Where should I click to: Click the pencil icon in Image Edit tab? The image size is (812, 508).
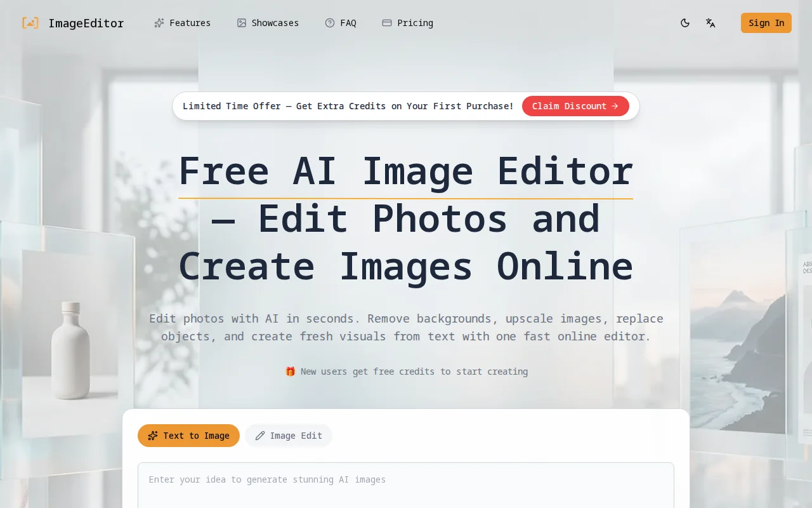tap(260, 436)
